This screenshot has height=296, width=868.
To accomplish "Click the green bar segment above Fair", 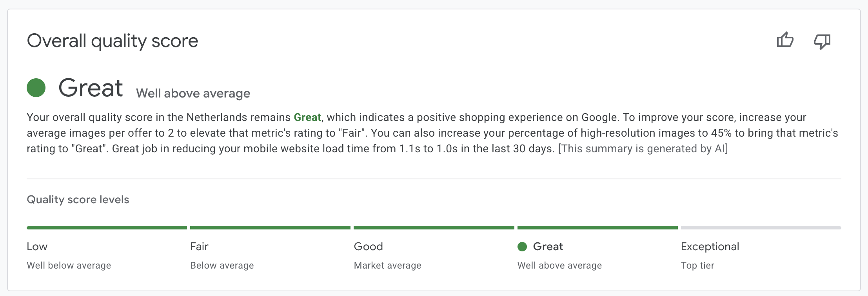I will click(x=270, y=228).
